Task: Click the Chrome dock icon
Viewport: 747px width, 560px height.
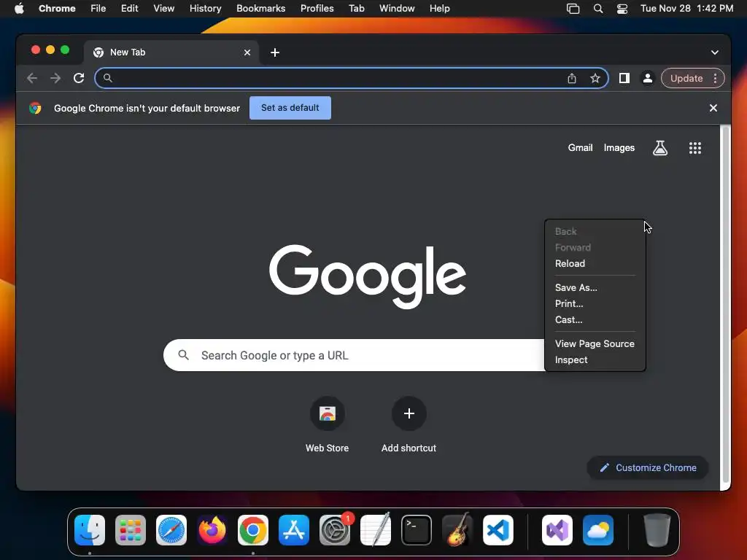Action: click(x=253, y=530)
